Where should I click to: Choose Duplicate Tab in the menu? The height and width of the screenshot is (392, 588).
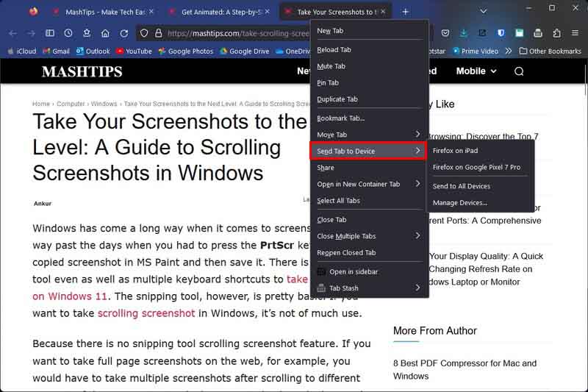(x=370, y=99)
